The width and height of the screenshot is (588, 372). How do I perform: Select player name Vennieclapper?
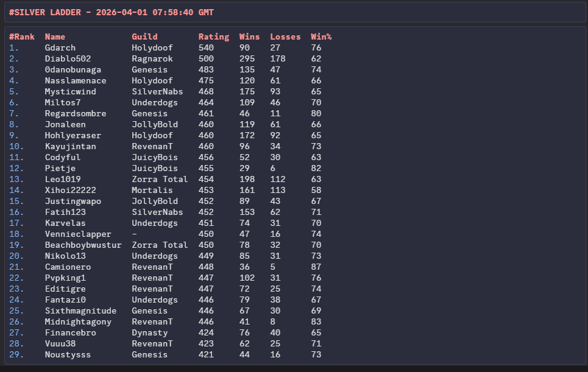pos(78,234)
